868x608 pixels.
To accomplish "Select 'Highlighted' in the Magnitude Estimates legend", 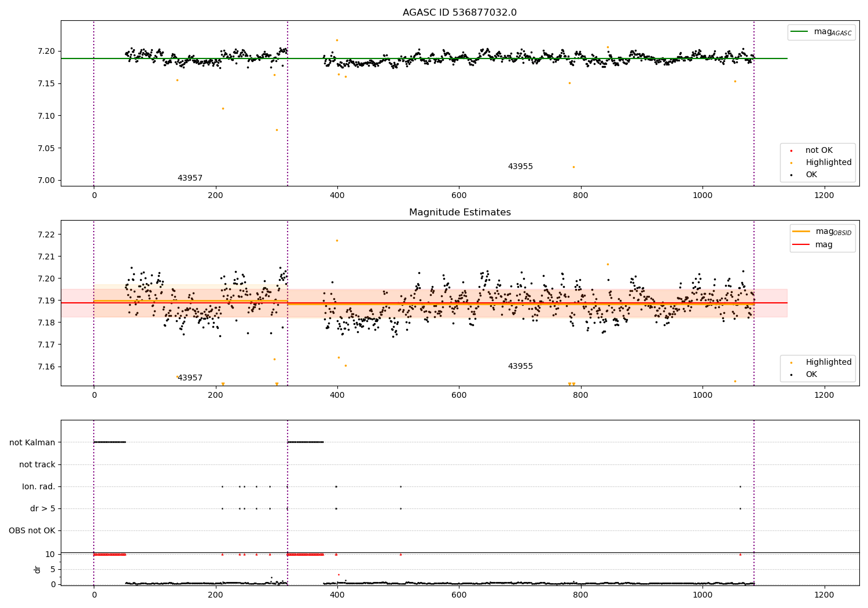I will [x=829, y=362].
